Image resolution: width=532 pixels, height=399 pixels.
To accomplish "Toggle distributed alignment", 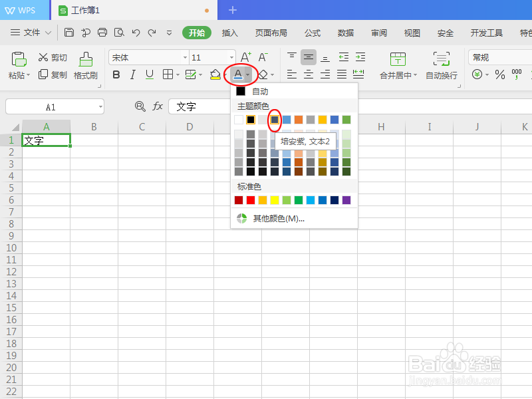I will pos(358,74).
